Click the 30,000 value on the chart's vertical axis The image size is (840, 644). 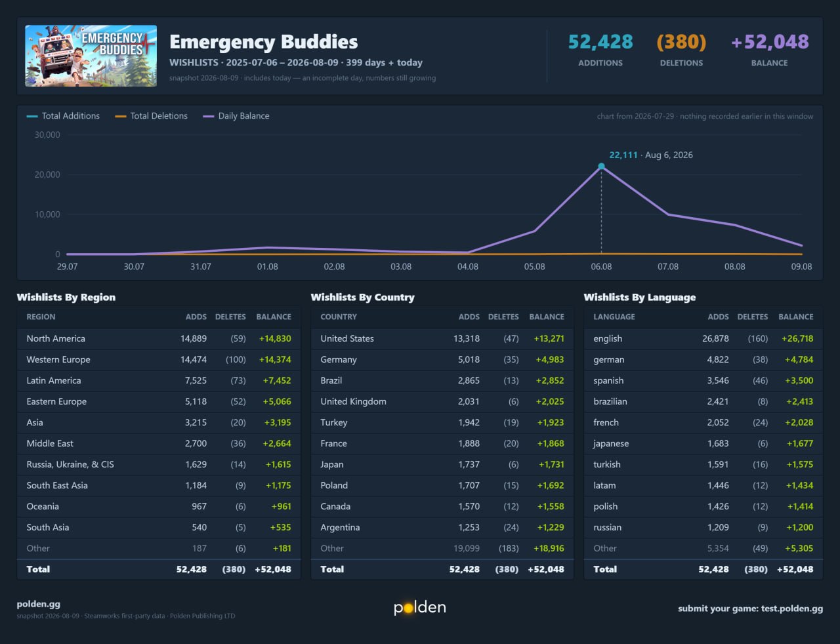[47, 134]
